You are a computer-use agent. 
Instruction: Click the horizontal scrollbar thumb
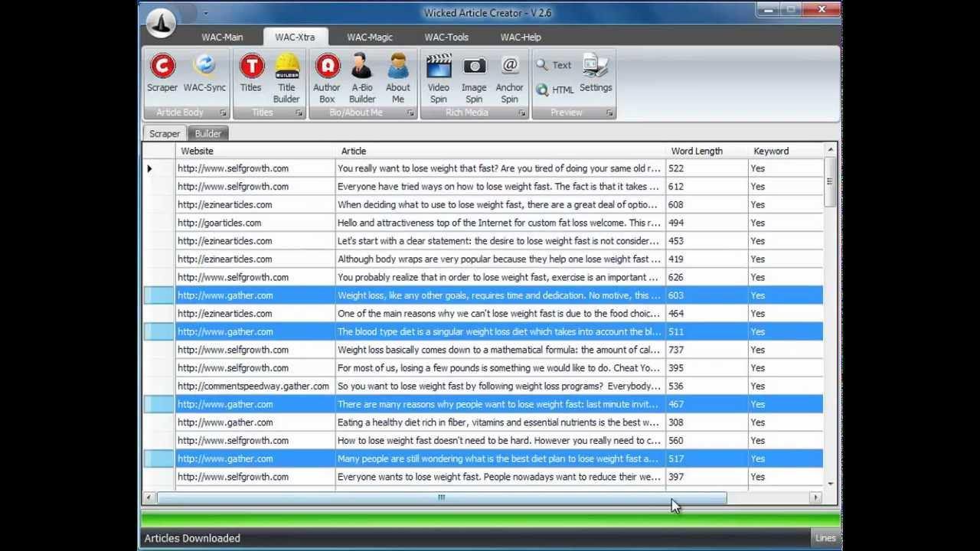442,497
